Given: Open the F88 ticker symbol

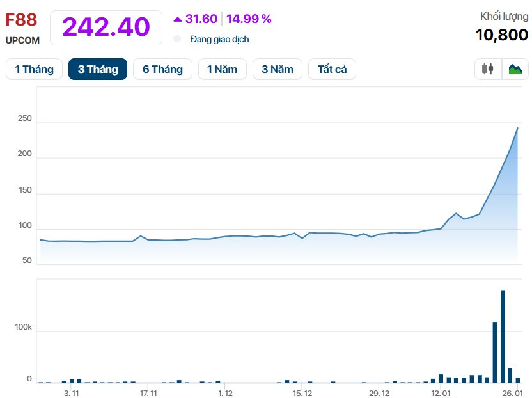Looking at the screenshot, I should point(21,20).
